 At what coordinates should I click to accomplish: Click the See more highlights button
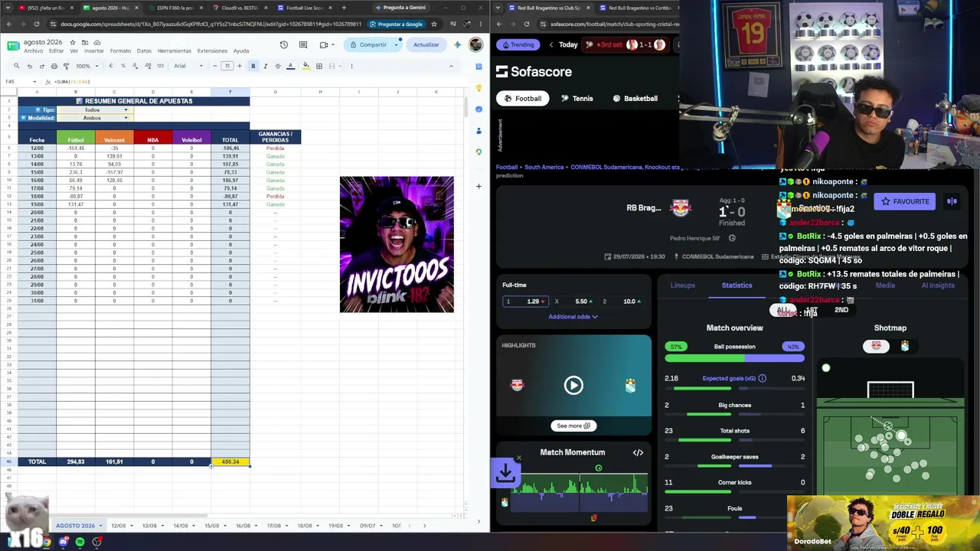573,425
